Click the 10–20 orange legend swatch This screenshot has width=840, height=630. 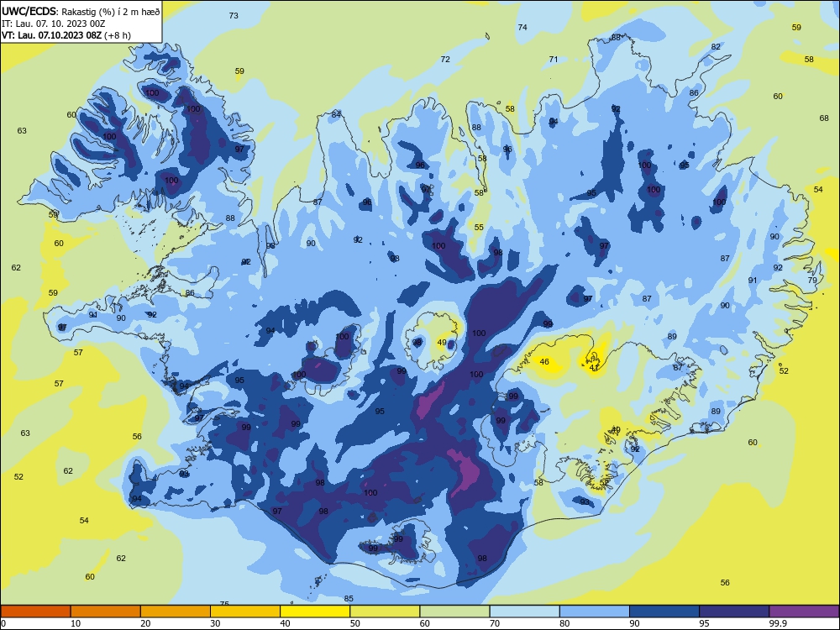pos(106,612)
